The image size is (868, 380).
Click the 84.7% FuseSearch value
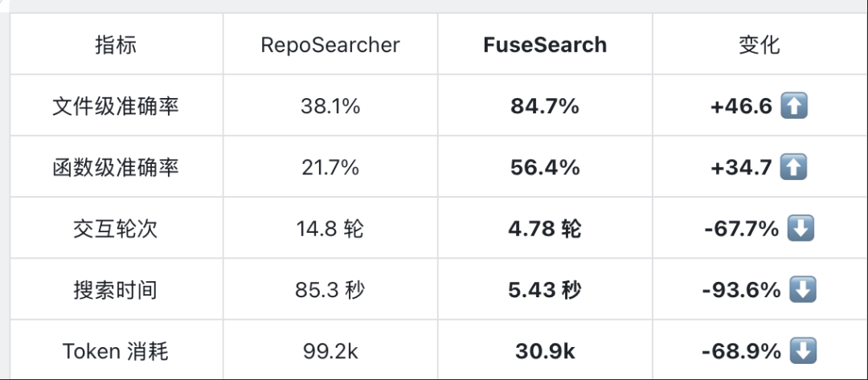[x=545, y=106]
